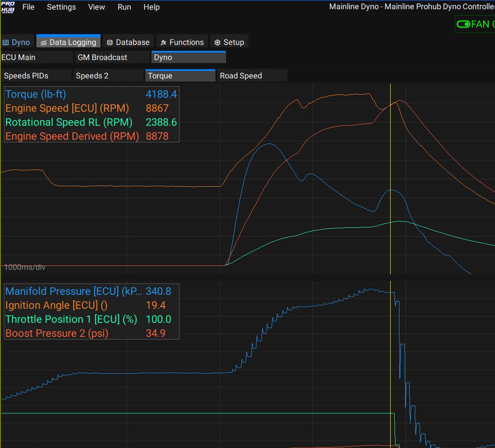Click the manifold pressure value 340.8
The width and height of the screenshot is (495, 448).
click(x=158, y=291)
